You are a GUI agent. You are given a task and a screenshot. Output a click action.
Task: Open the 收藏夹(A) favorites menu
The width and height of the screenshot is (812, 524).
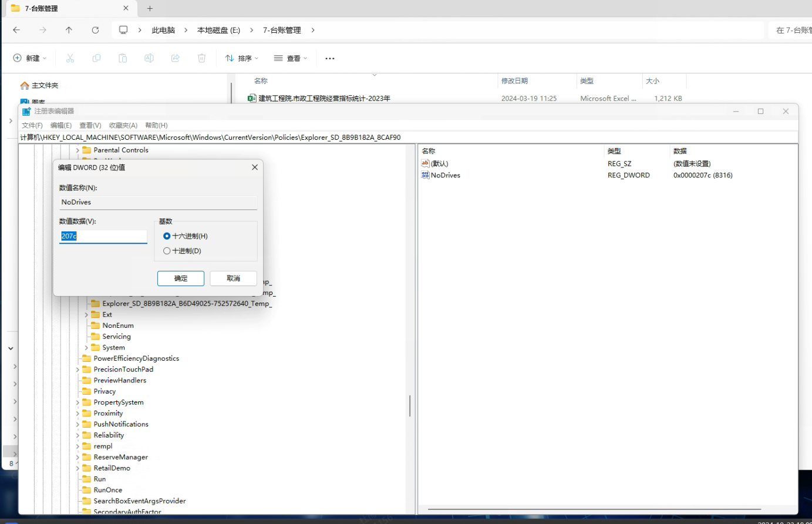[x=123, y=125]
